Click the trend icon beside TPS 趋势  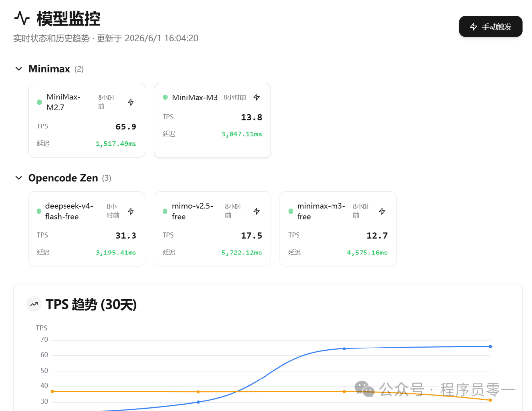tap(34, 304)
